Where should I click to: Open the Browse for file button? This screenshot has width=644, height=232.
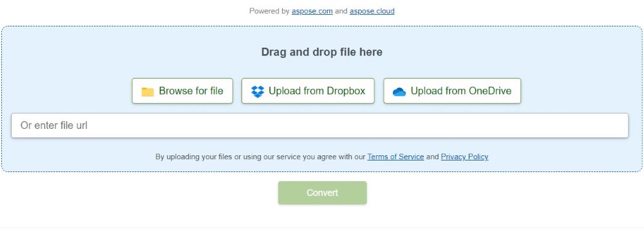(x=182, y=91)
